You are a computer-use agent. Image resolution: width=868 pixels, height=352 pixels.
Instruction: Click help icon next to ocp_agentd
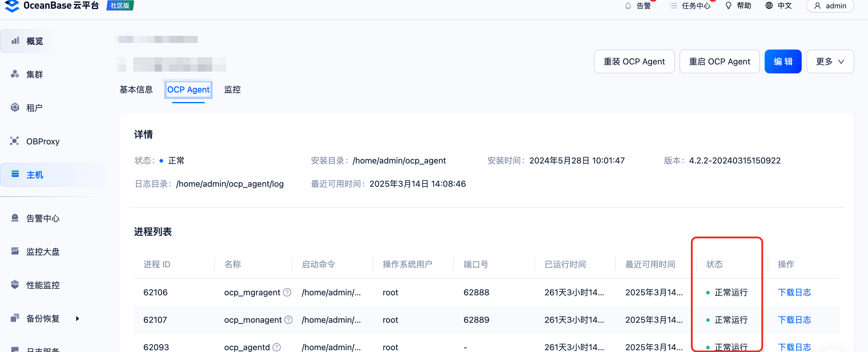[x=277, y=347]
